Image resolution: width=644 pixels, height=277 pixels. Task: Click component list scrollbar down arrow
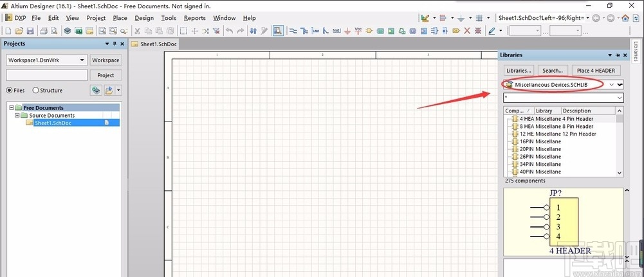(x=620, y=173)
